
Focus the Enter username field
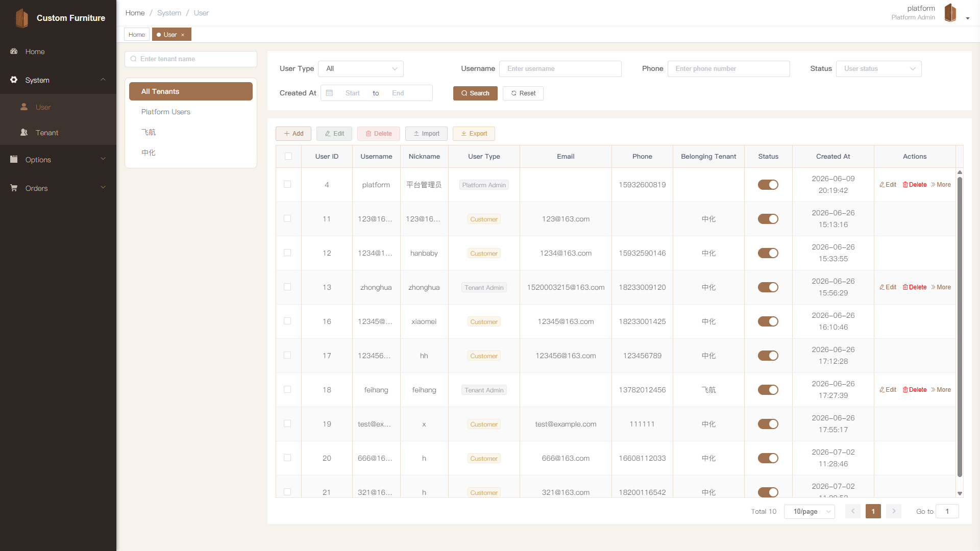(560, 69)
